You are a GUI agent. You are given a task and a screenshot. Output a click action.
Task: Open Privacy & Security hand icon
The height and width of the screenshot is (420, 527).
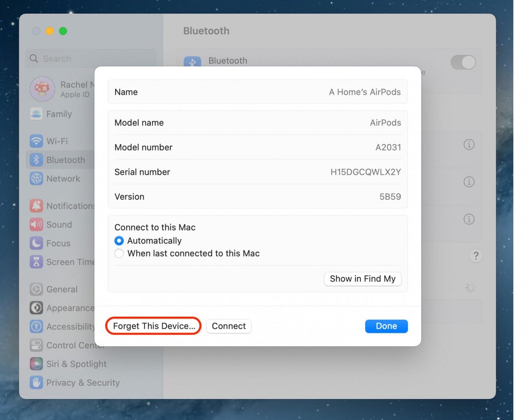click(x=36, y=383)
